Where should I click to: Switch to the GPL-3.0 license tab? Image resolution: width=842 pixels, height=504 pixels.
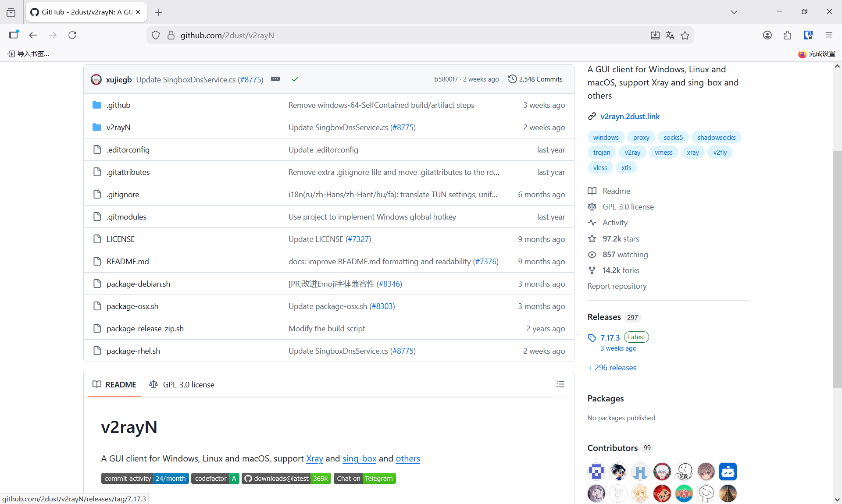point(182,384)
